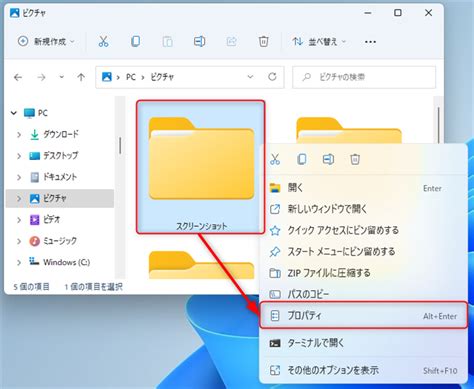Click the ピクチャの検索 search box
The width and height of the screenshot is (474, 389).
coord(364,77)
